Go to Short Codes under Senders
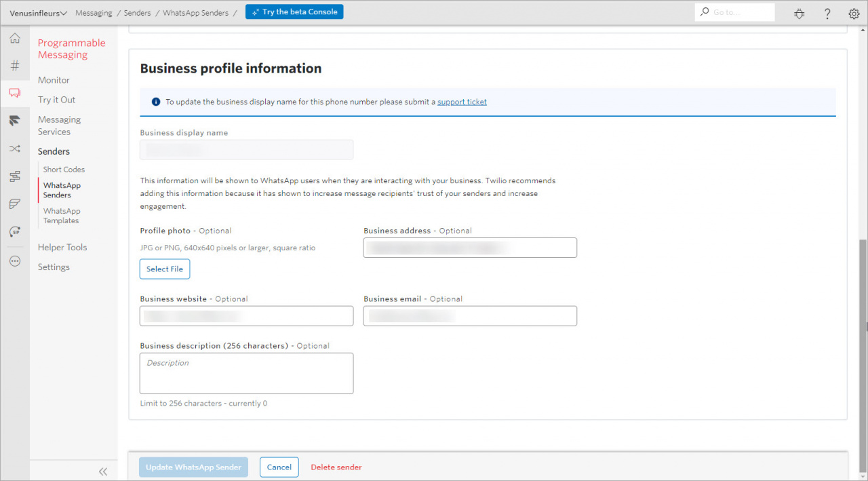 tap(64, 170)
